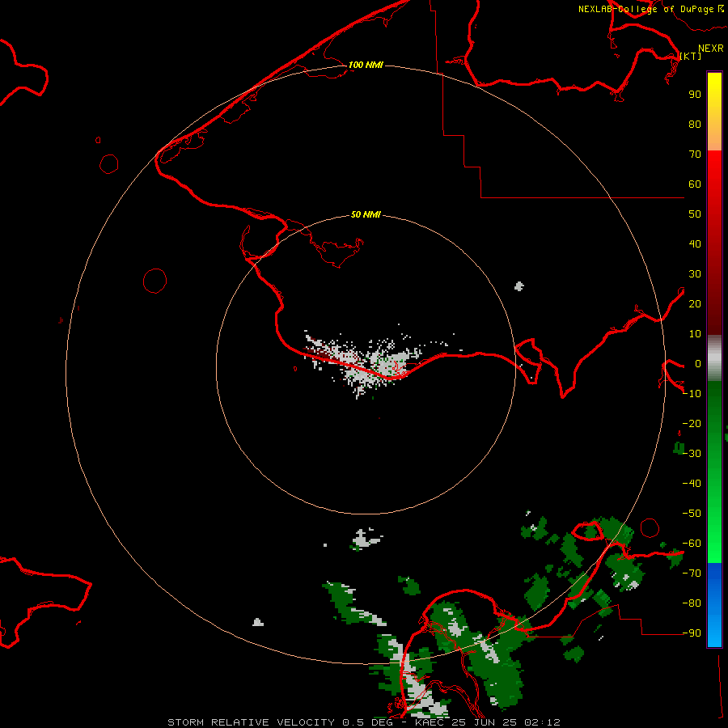Click the -30 value on the velocity scale
The image size is (728, 728).
tap(692, 454)
